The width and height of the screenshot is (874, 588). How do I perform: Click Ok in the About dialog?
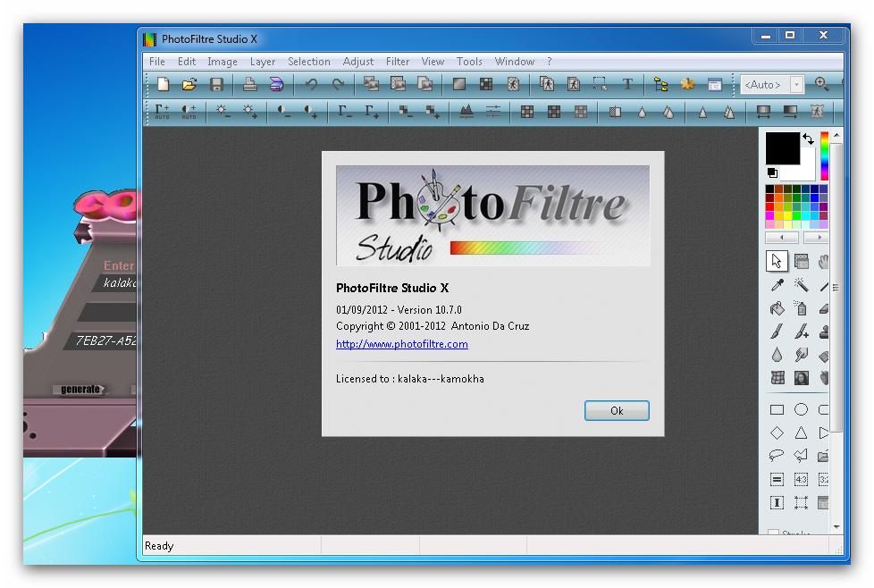617,411
